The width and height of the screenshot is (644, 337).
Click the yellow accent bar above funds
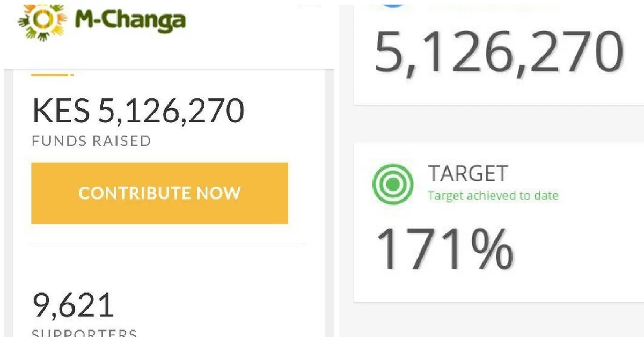pos(49,75)
